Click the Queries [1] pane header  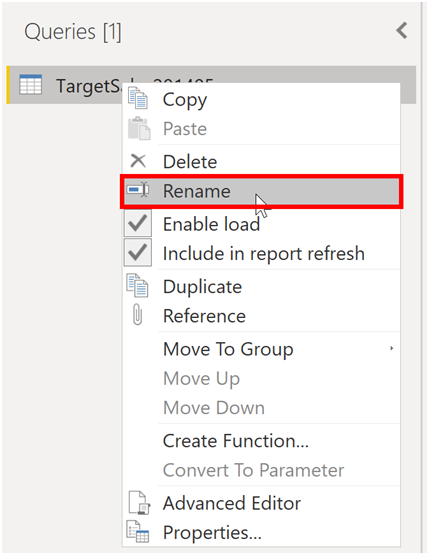(73, 32)
